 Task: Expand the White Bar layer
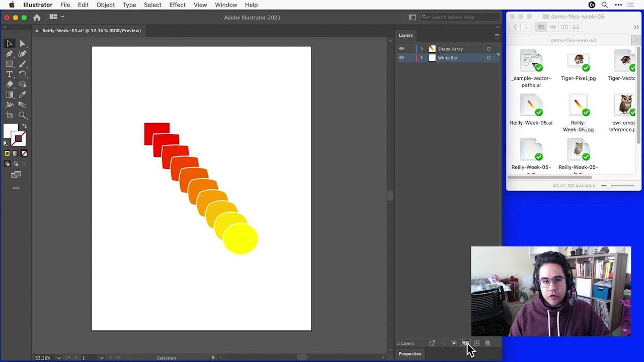pyautogui.click(x=422, y=58)
